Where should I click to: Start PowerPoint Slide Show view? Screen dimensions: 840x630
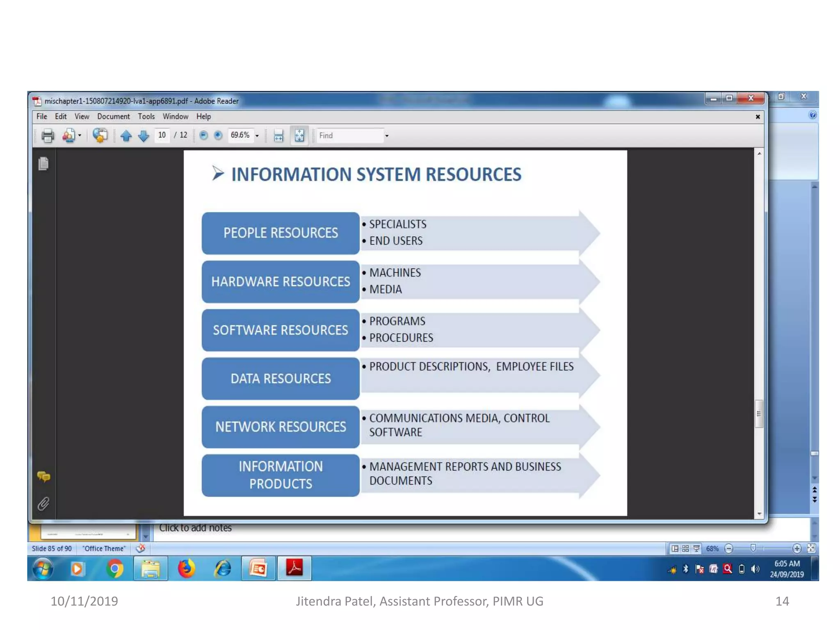point(696,548)
